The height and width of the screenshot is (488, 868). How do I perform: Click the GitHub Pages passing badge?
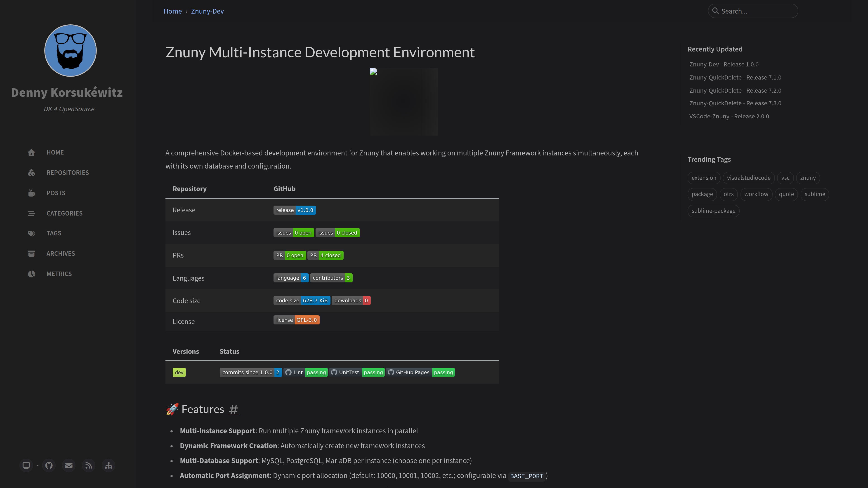coord(420,372)
